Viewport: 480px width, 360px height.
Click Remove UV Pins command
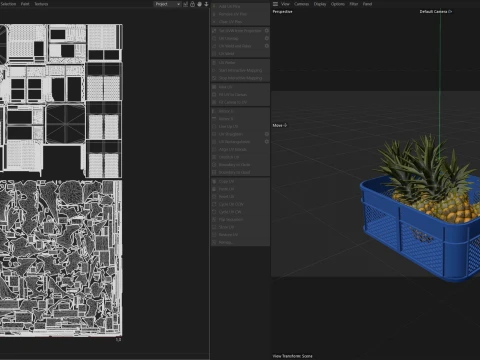point(240,14)
